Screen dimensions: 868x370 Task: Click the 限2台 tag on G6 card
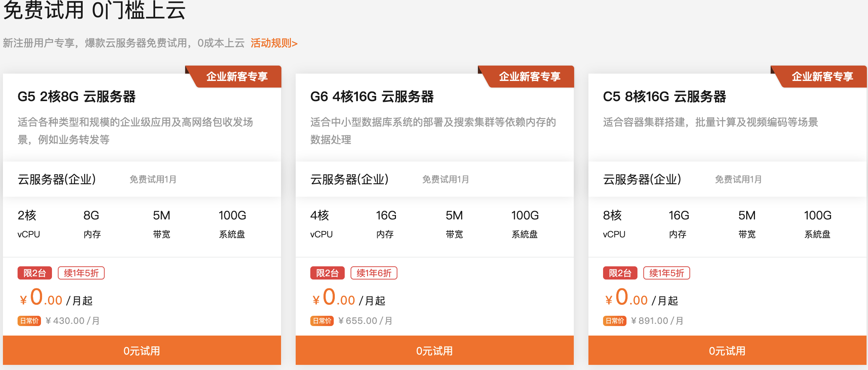click(x=327, y=273)
